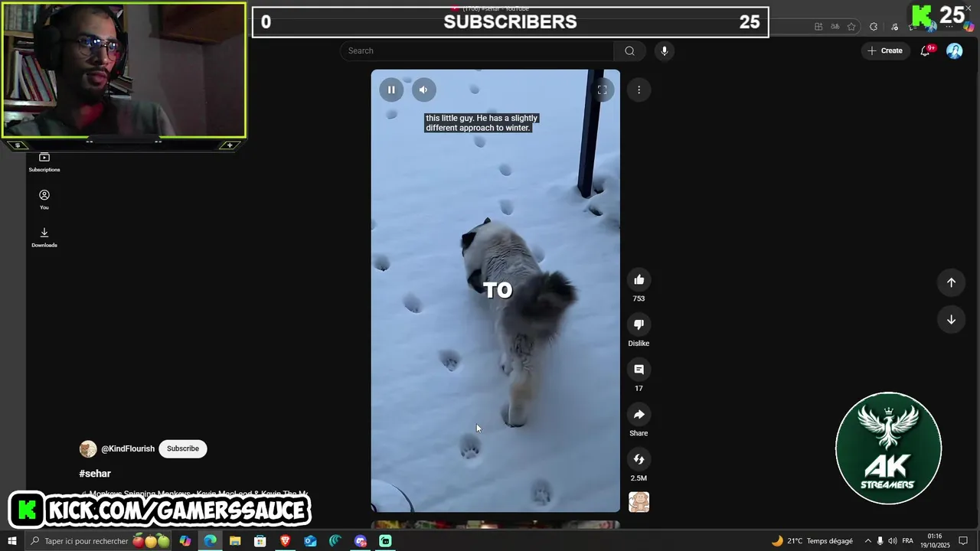The width and height of the screenshot is (980, 551).
Task: Switch the FRA input language
Action: (x=908, y=541)
